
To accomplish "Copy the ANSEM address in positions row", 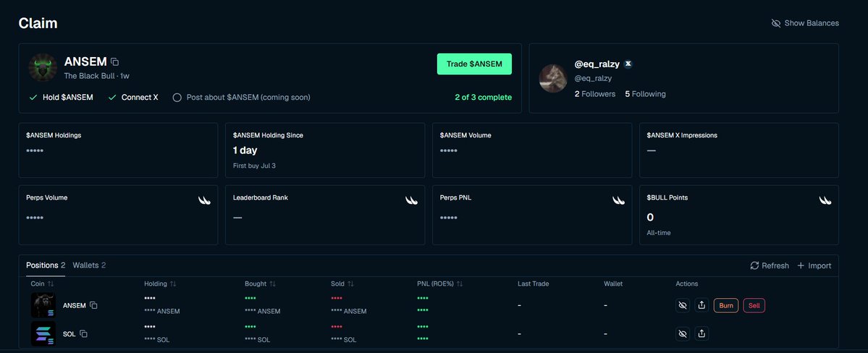I will pos(93,305).
